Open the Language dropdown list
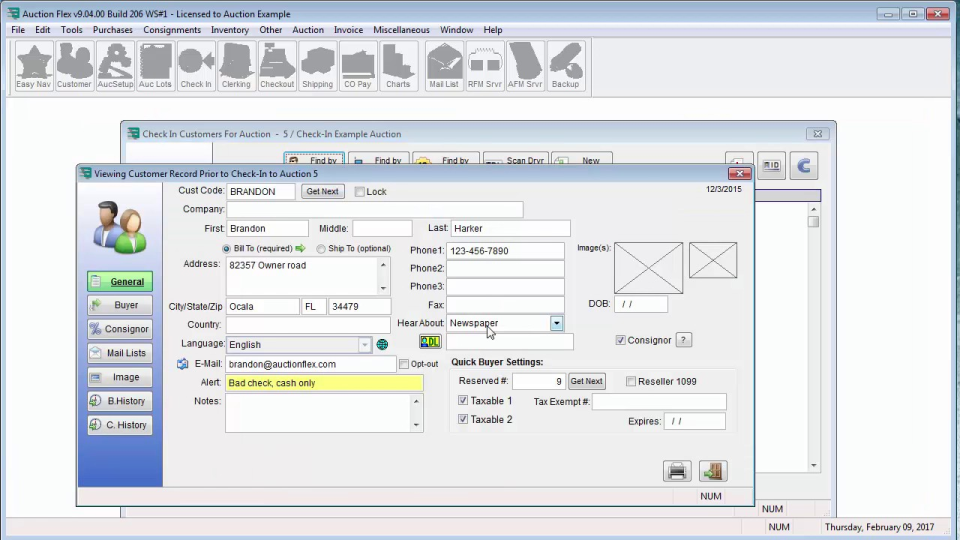 point(364,345)
